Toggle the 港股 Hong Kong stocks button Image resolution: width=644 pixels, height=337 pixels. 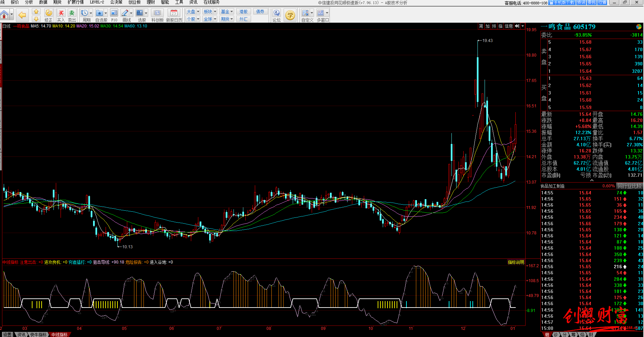[244, 12]
